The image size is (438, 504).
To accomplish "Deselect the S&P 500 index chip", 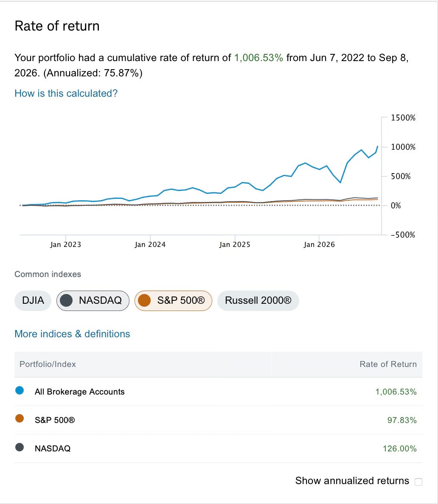I will tap(173, 300).
